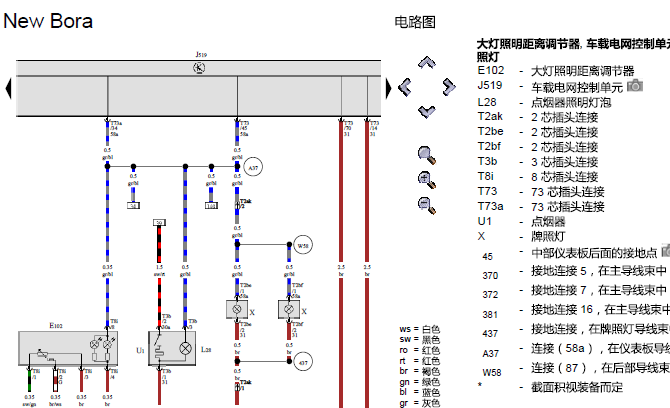Click the T73a/34 pin label
Viewport: 670px width, 408px height.
116,129
